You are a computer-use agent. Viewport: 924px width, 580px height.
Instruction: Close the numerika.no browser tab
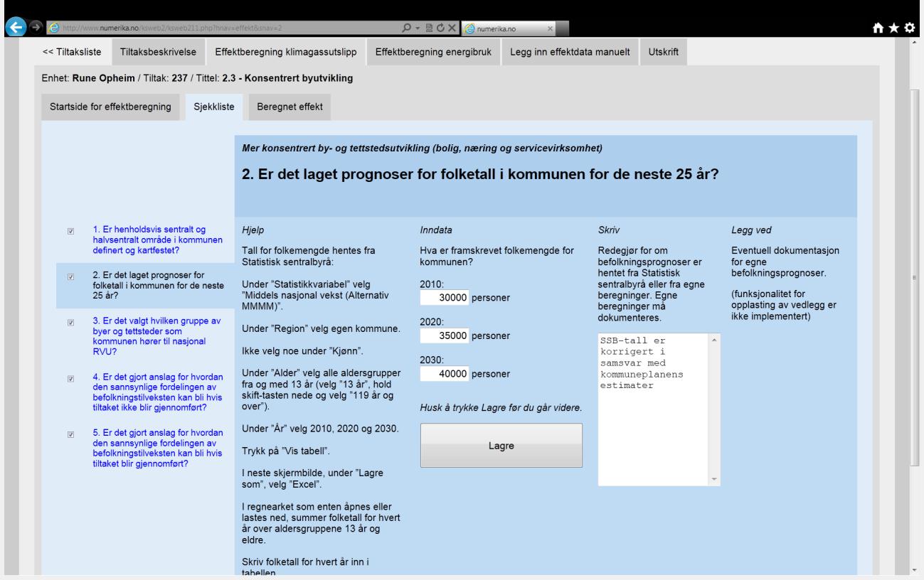click(551, 28)
